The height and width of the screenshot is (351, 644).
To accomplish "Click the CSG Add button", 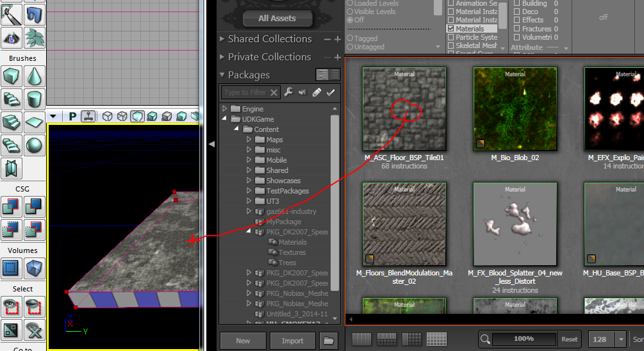I will point(12,207).
